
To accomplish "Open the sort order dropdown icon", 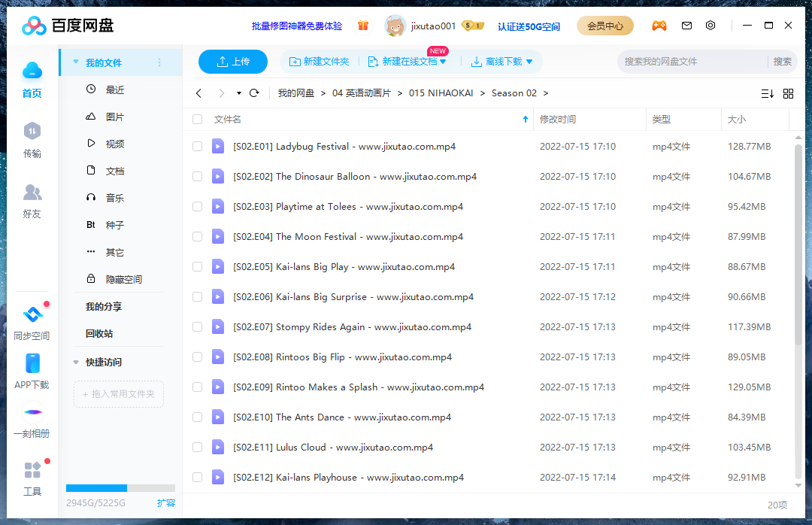I will point(767,93).
